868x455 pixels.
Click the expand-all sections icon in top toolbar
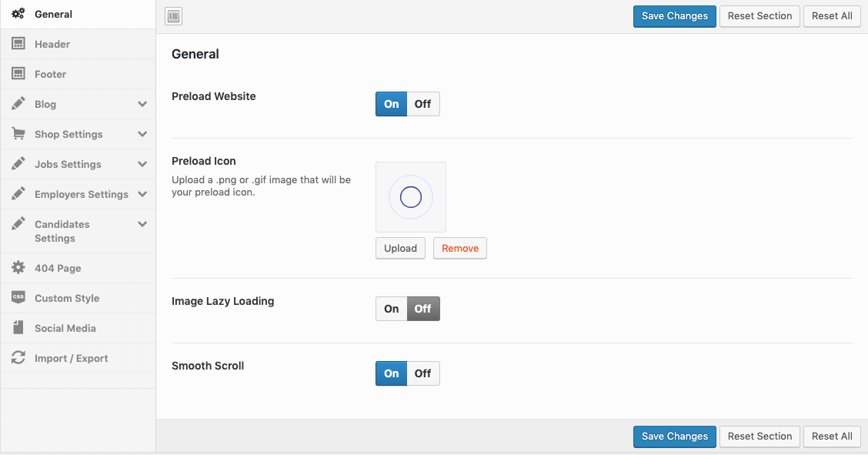tap(174, 16)
